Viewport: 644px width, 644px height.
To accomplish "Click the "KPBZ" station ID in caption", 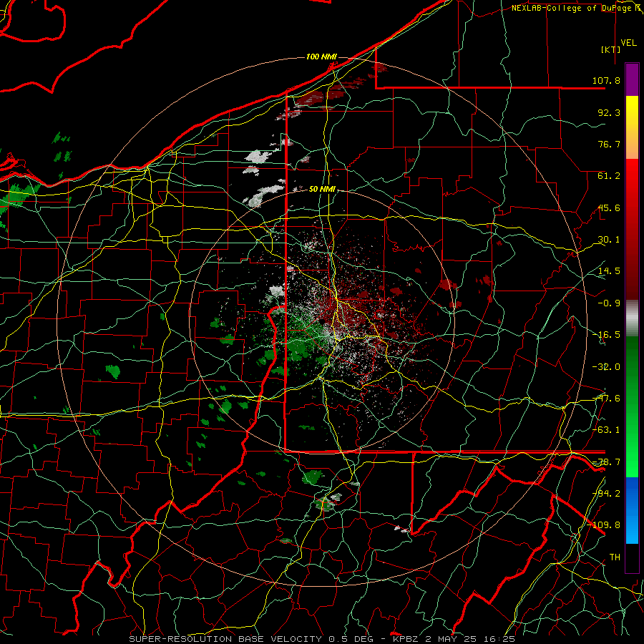I will [406, 639].
